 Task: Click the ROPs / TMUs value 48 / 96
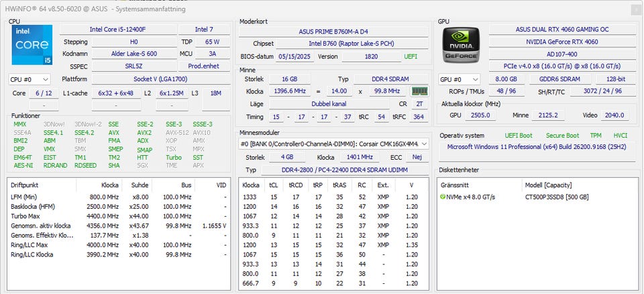click(x=507, y=91)
